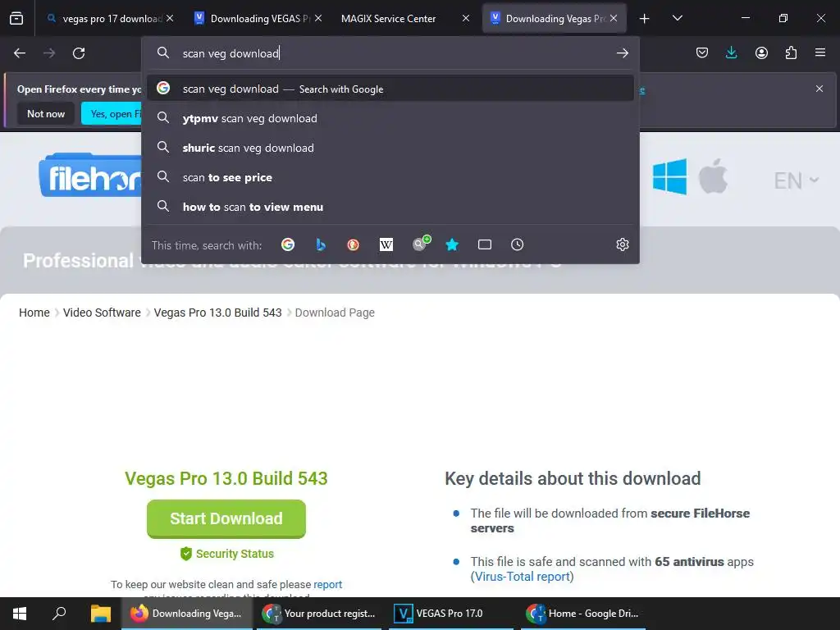Image resolution: width=840 pixels, height=630 pixels.
Task: Expand the list all tabs chevron
Action: (x=677, y=18)
